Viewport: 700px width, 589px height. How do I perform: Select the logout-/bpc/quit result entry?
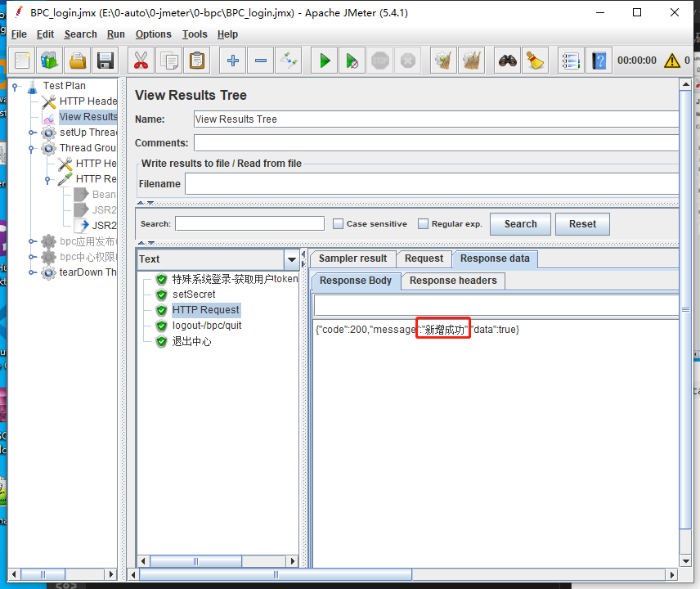[207, 326]
